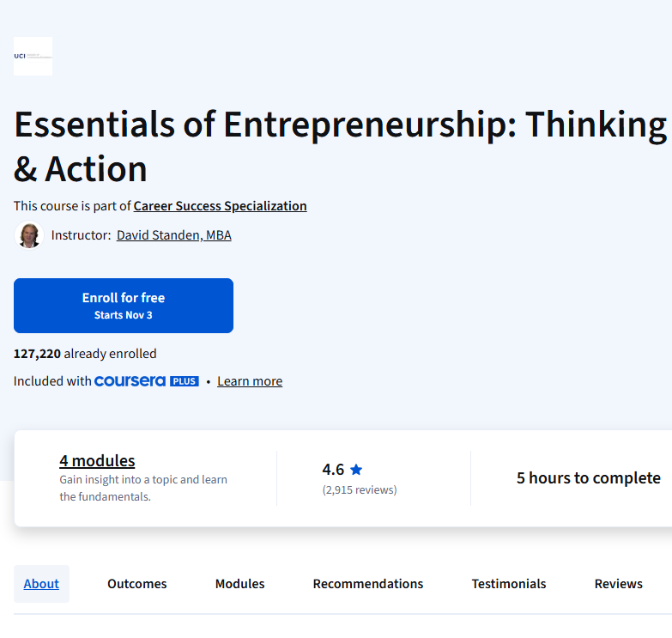Follow the Learn more link

[250, 381]
